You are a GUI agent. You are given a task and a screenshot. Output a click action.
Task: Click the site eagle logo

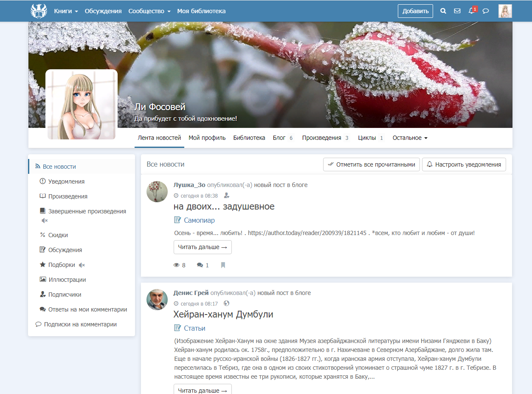tap(39, 11)
